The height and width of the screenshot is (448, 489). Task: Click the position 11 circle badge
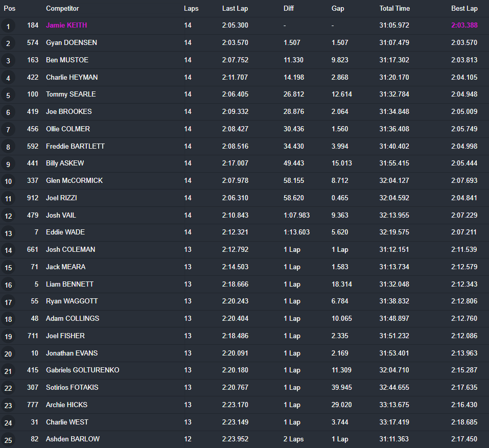tap(8, 199)
